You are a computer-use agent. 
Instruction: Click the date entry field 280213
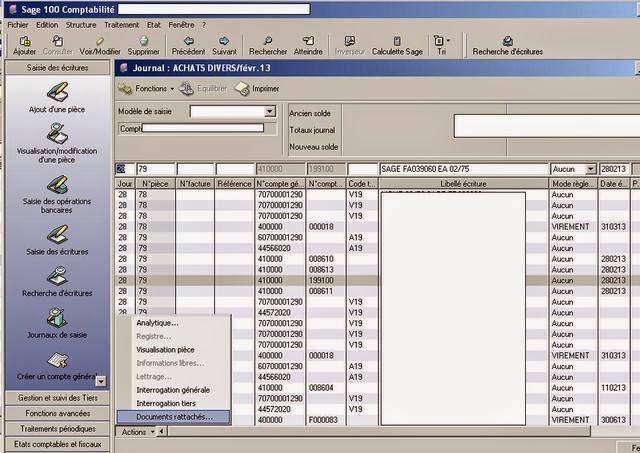[614, 169]
